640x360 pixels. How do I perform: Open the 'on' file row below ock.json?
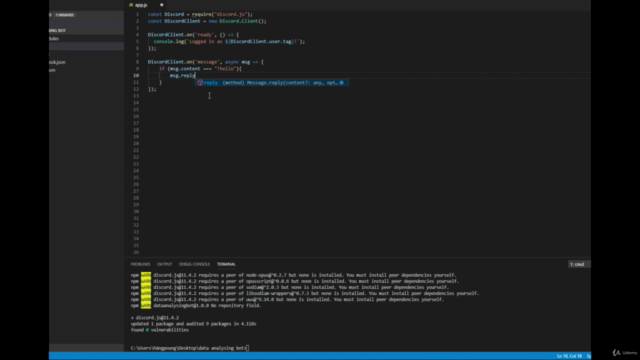coord(86,70)
